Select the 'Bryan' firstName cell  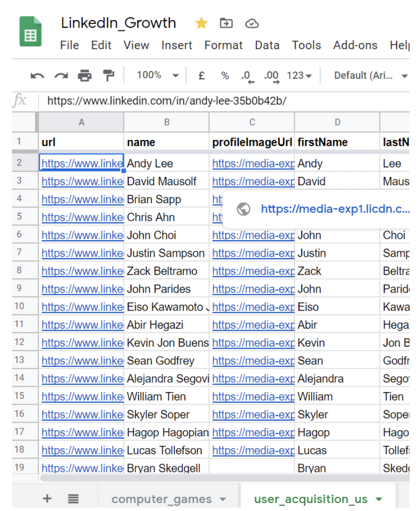click(x=337, y=468)
